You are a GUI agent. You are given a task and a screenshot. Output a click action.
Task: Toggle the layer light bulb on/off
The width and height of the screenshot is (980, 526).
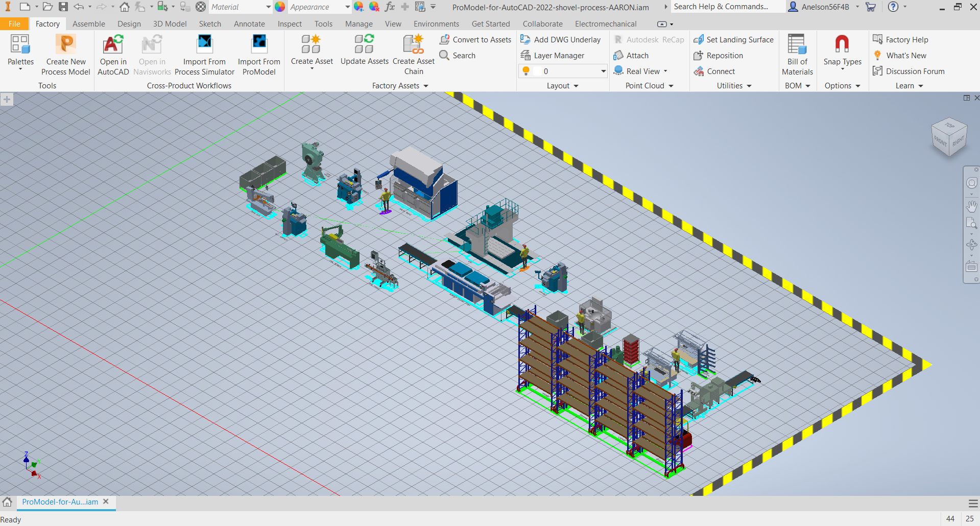pyautogui.click(x=526, y=71)
